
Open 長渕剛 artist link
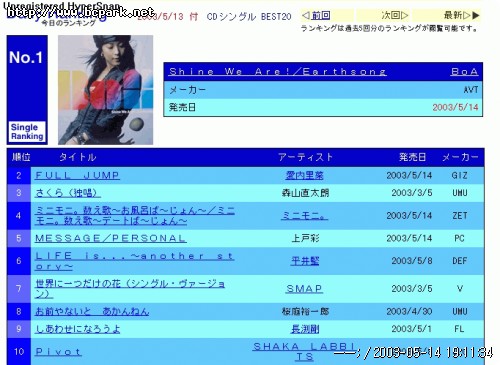(x=305, y=329)
